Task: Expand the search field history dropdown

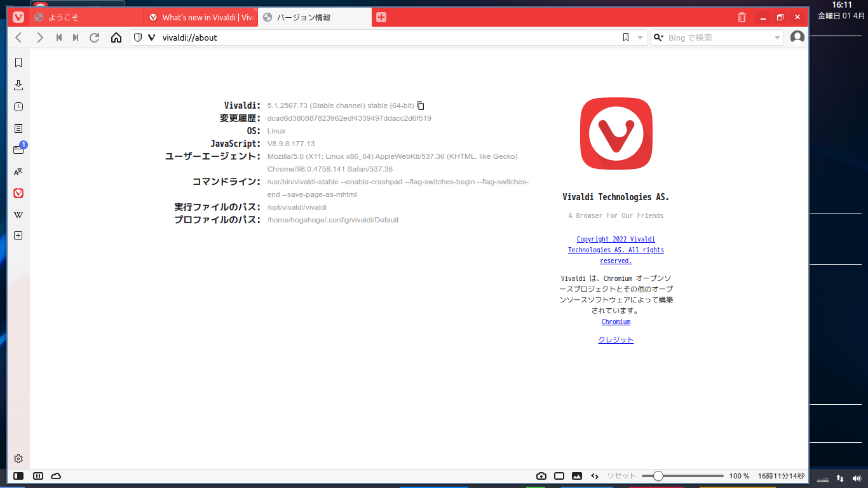Action: click(777, 37)
